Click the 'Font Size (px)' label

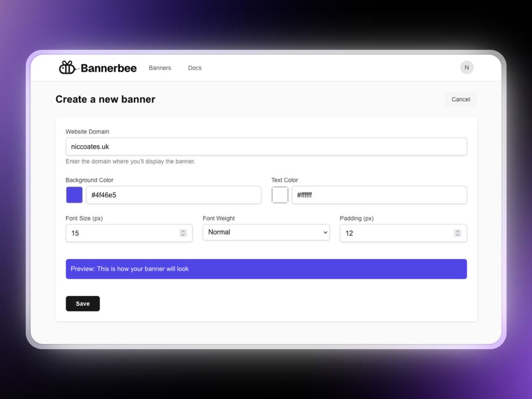point(84,219)
